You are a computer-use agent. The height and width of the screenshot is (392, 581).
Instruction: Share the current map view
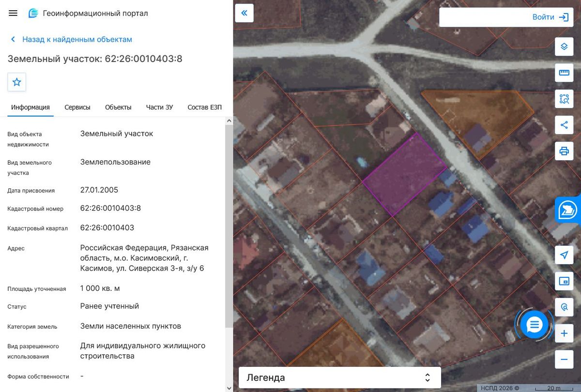[x=564, y=125]
